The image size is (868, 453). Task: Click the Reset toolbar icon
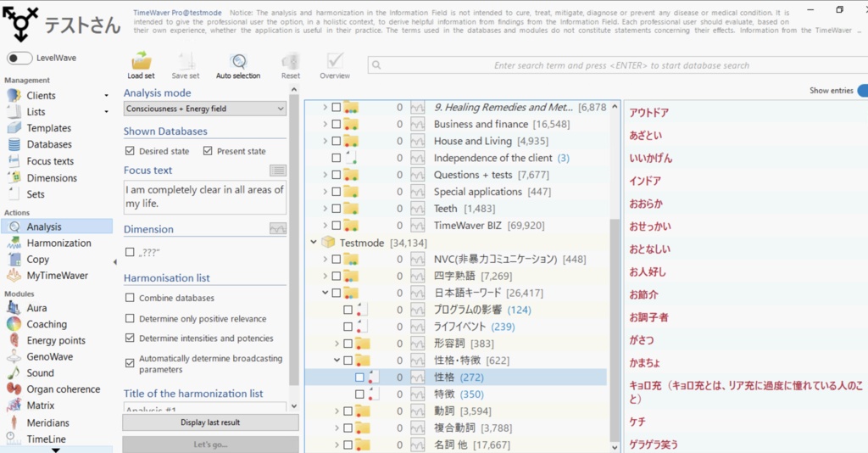(x=290, y=65)
